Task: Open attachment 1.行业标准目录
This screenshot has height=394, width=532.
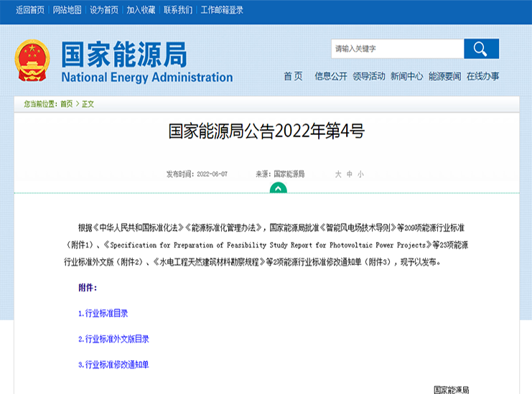Action: (x=103, y=314)
